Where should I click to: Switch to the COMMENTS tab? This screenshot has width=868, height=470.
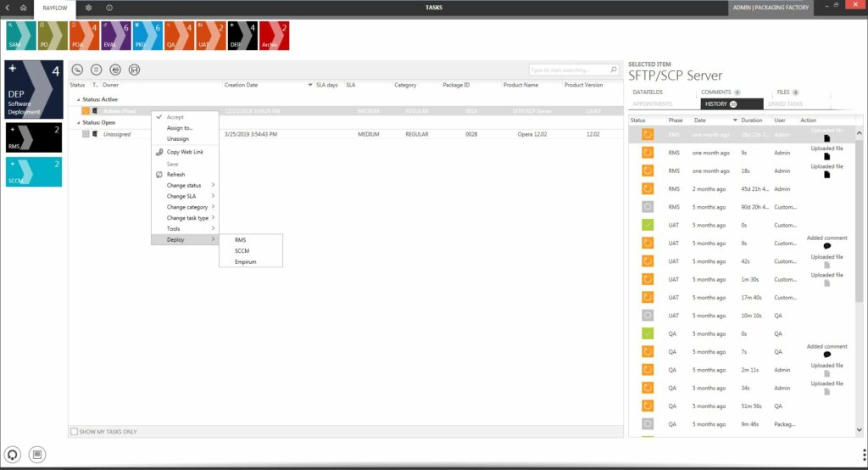[x=721, y=92]
